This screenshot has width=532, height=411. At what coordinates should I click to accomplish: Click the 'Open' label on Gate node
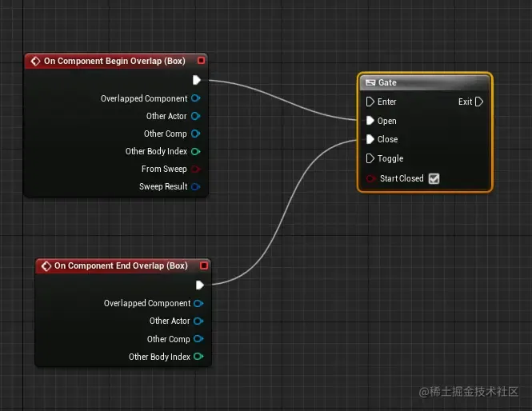386,121
